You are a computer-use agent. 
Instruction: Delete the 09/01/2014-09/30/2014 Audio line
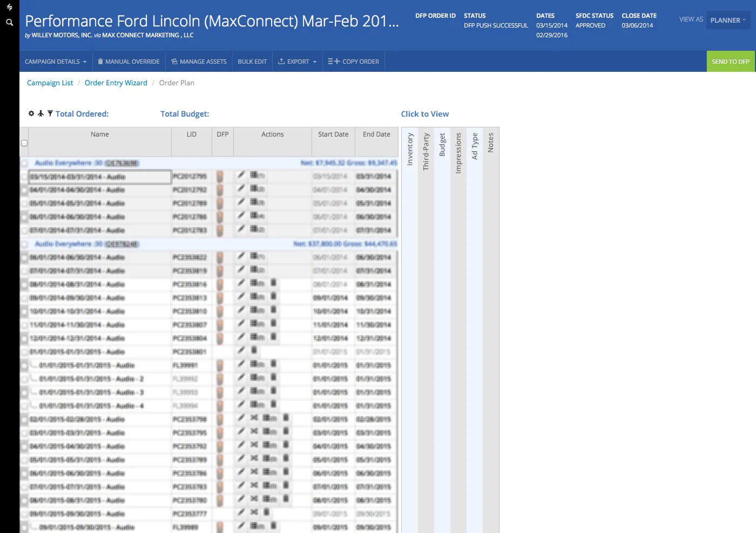(273, 296)
